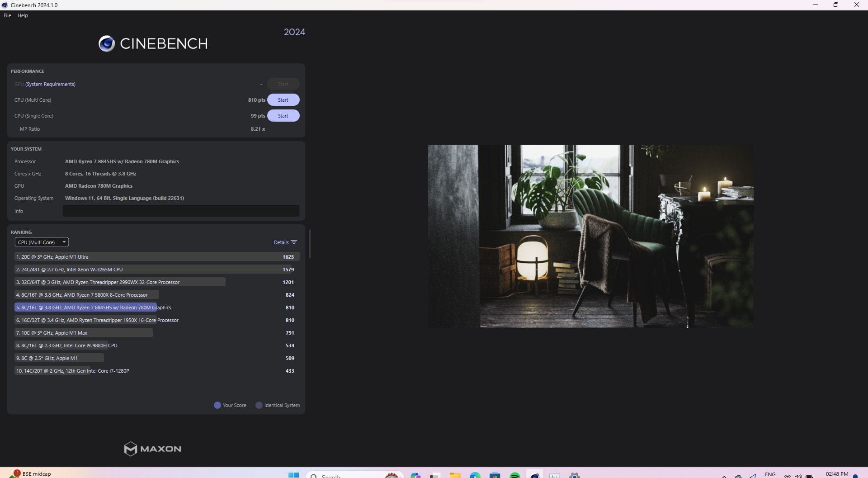Click the 810 pts multi core score
This screenshot has height=478, width=868.
tap(256, 100)
